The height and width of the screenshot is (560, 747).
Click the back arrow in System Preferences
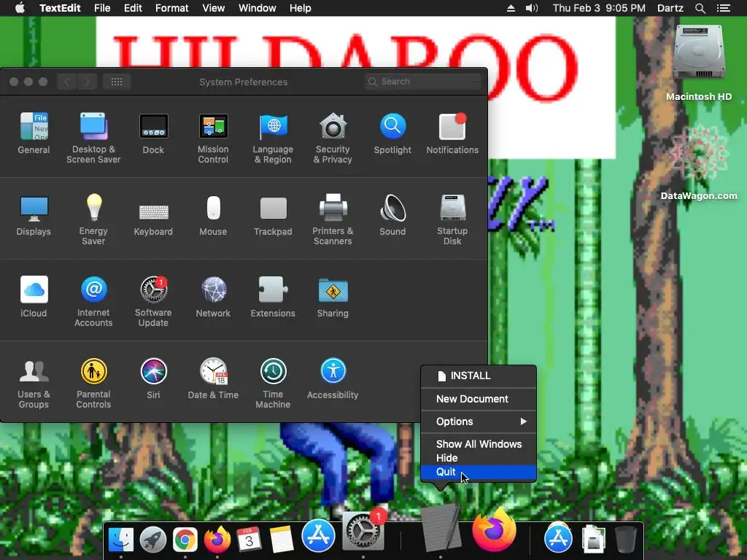tap(66, 82)
